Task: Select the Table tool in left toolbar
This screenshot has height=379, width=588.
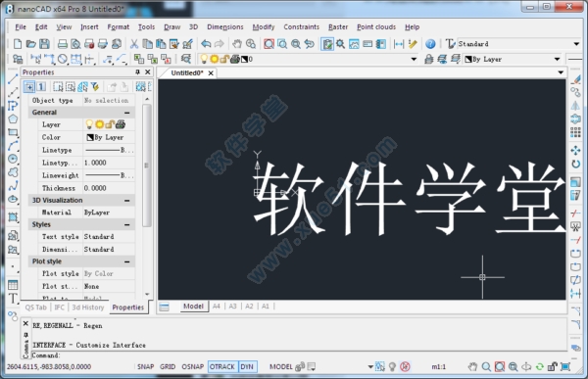Action: (13, 285)
